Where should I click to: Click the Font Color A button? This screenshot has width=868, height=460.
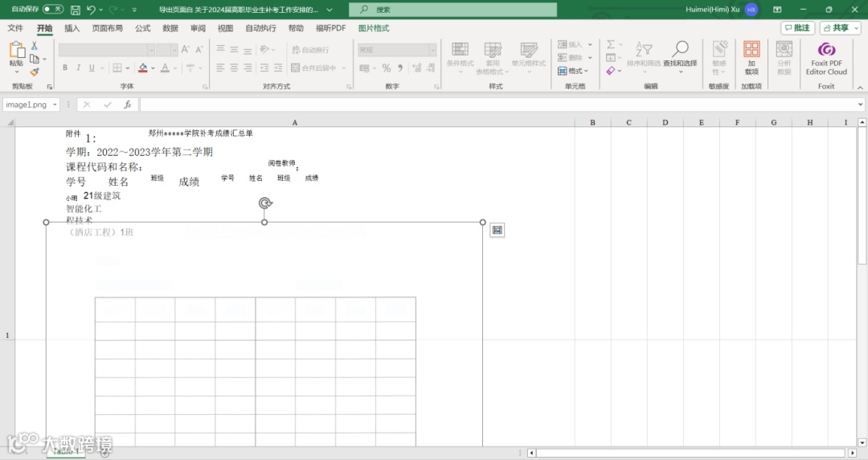165,68
